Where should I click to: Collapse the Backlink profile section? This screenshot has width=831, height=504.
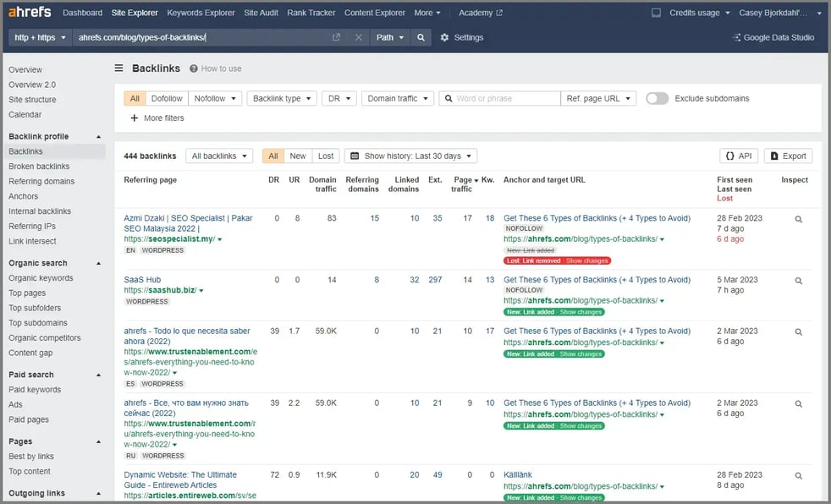point(98,137)
